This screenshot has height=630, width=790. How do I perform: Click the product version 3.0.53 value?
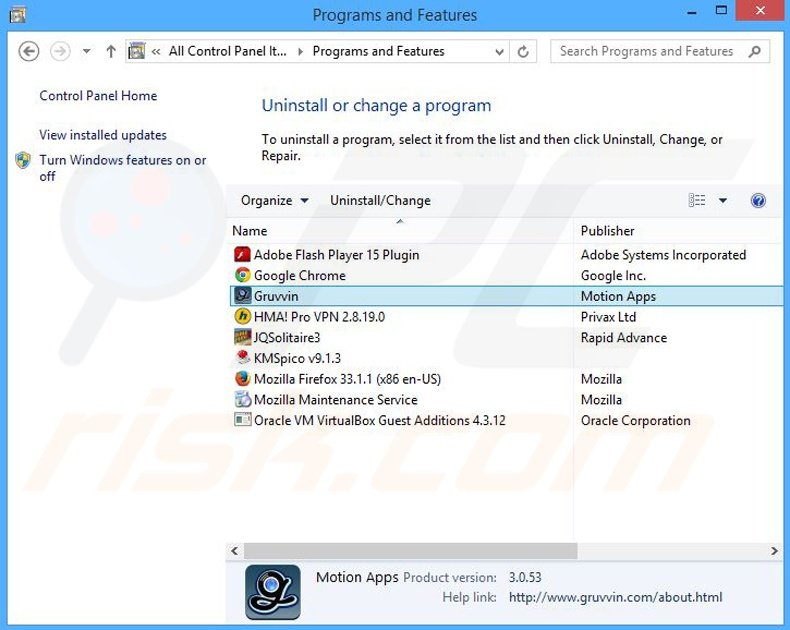tap(524, 577)
